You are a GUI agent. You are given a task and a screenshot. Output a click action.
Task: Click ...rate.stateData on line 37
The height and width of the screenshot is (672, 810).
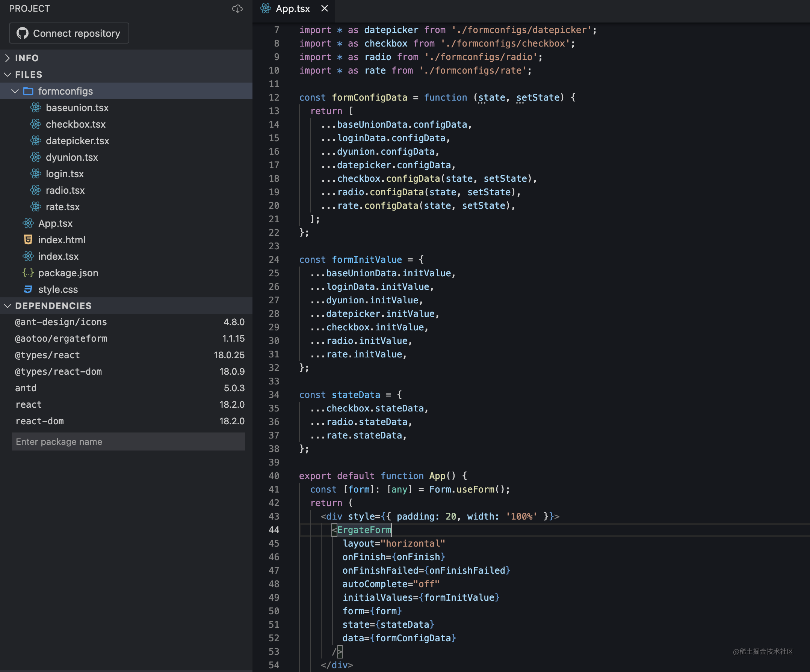tap(356, 435)
